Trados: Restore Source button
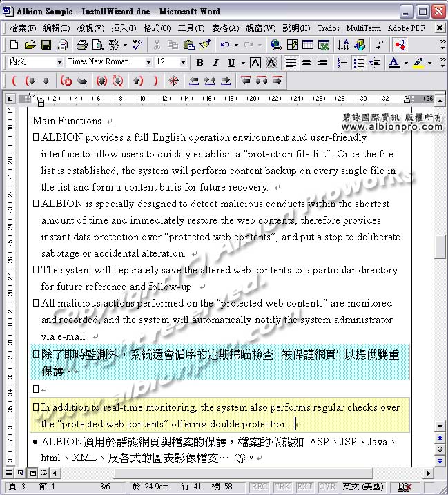The image size is (448, 495). (66, 81)
